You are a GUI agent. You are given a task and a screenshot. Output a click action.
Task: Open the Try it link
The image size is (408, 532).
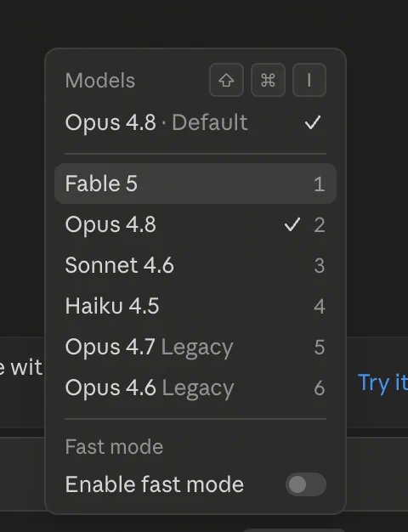(x=382, y=383)
